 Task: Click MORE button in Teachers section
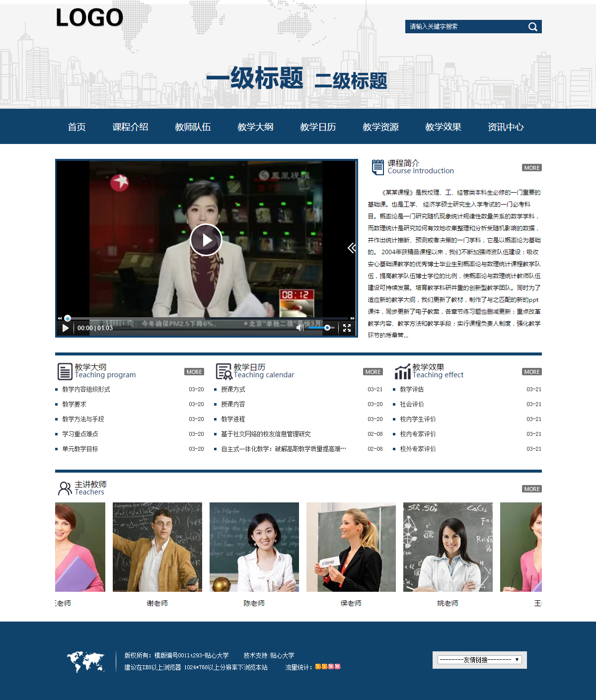click(531, 489)
